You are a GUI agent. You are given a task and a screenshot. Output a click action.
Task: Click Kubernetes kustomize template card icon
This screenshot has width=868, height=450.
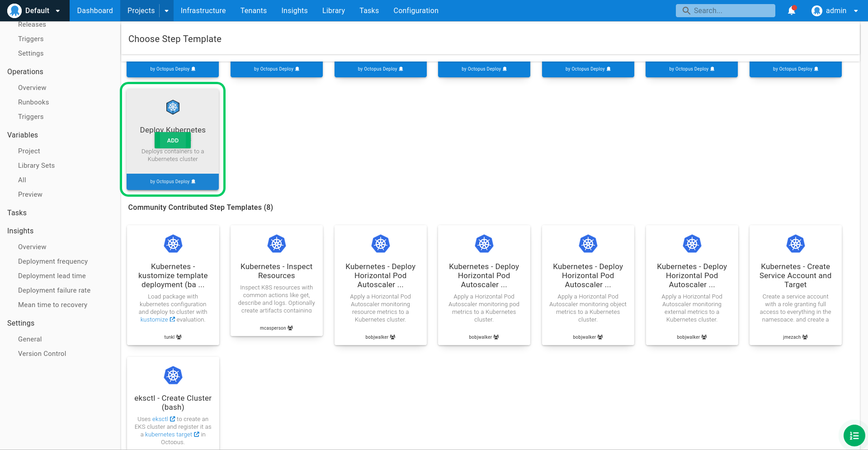pyautogui.click(x=173, y=244)
